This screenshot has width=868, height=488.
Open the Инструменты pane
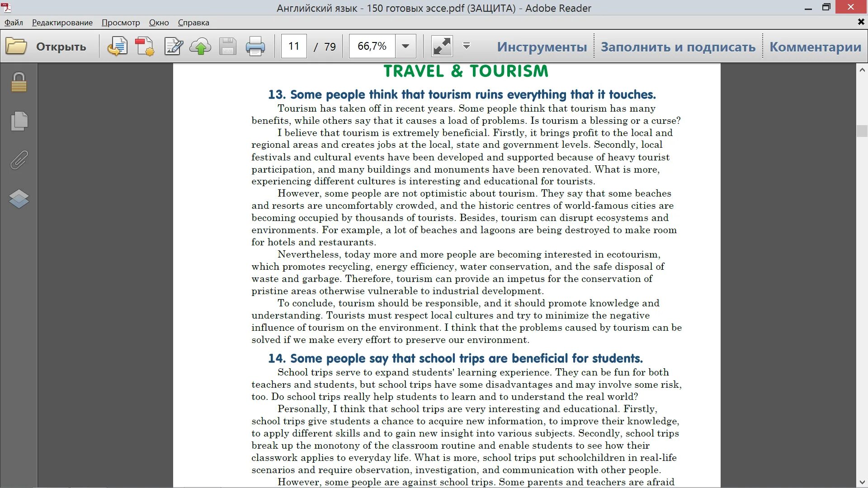click(x=542, y=47)
